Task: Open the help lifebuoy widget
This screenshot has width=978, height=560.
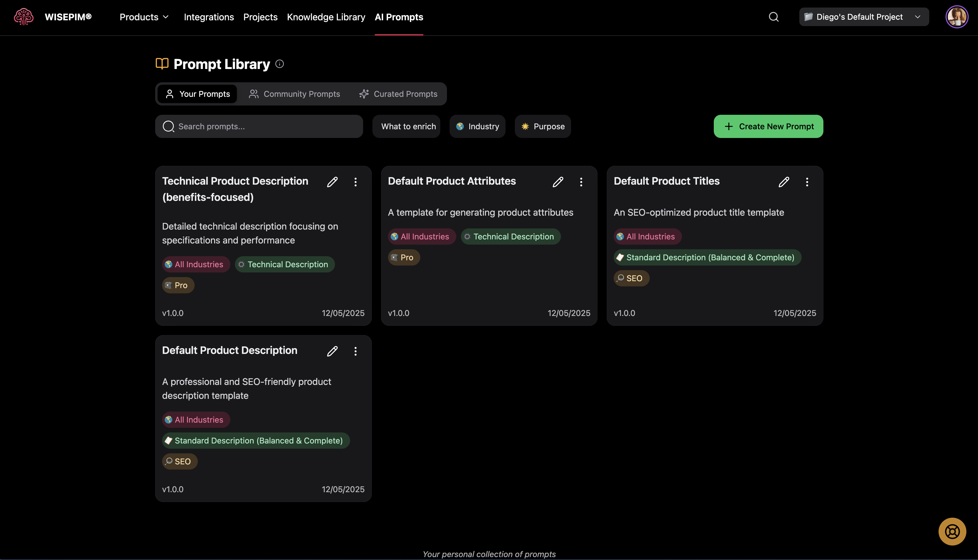Action: (x=952, y=532)
